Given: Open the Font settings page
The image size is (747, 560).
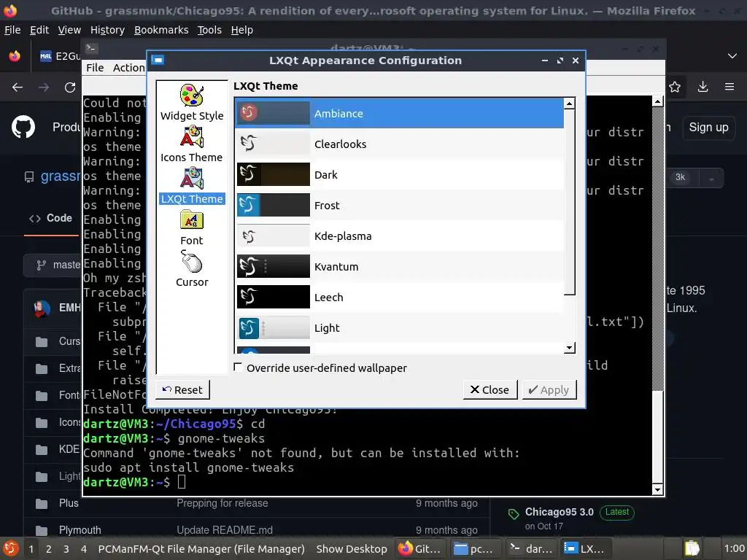Looking at the screenshot, I should [192, 227].
